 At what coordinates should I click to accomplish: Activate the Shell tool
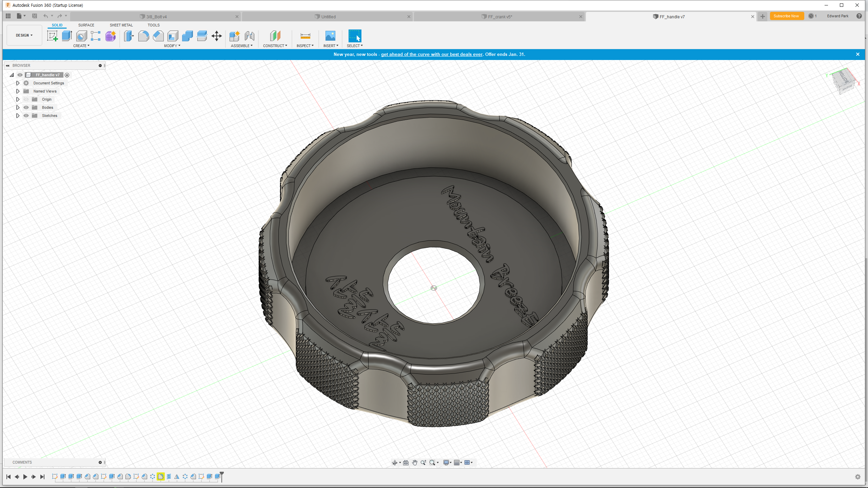[173, 36]
